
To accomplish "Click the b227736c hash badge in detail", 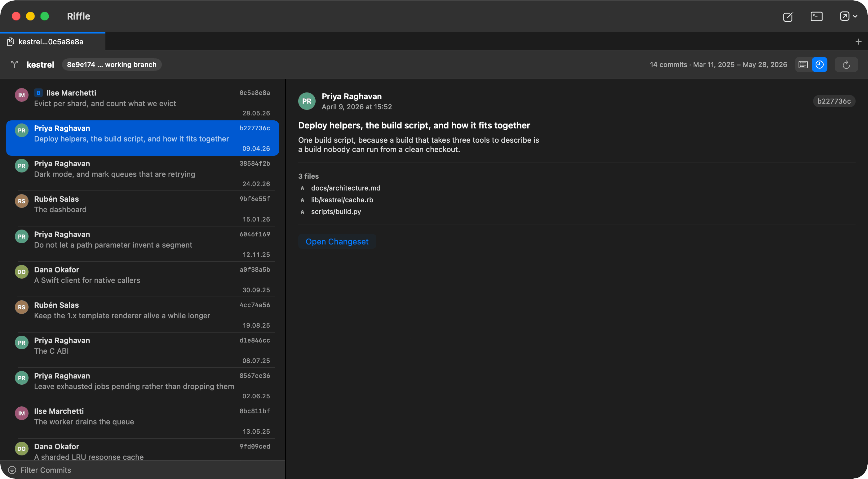I will pyautogui.click(x=834, y=101).
